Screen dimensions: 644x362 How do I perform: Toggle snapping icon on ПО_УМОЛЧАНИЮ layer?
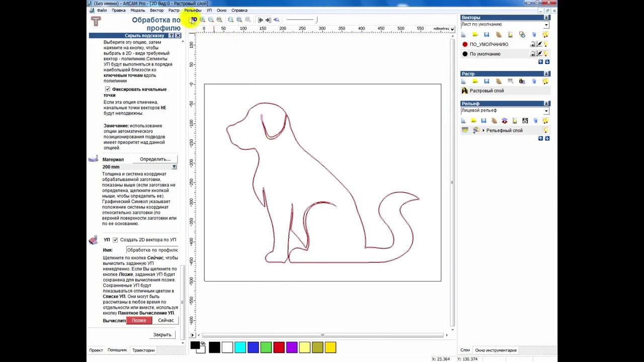539,44
